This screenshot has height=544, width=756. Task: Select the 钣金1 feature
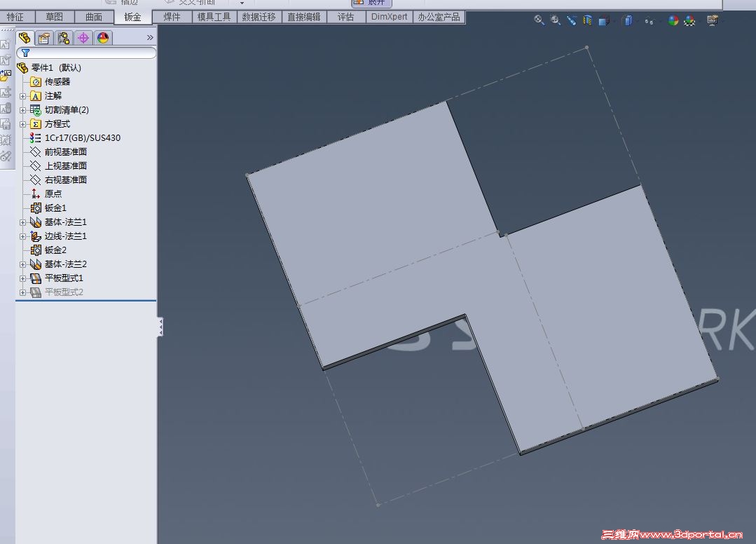tap(55, 208)
